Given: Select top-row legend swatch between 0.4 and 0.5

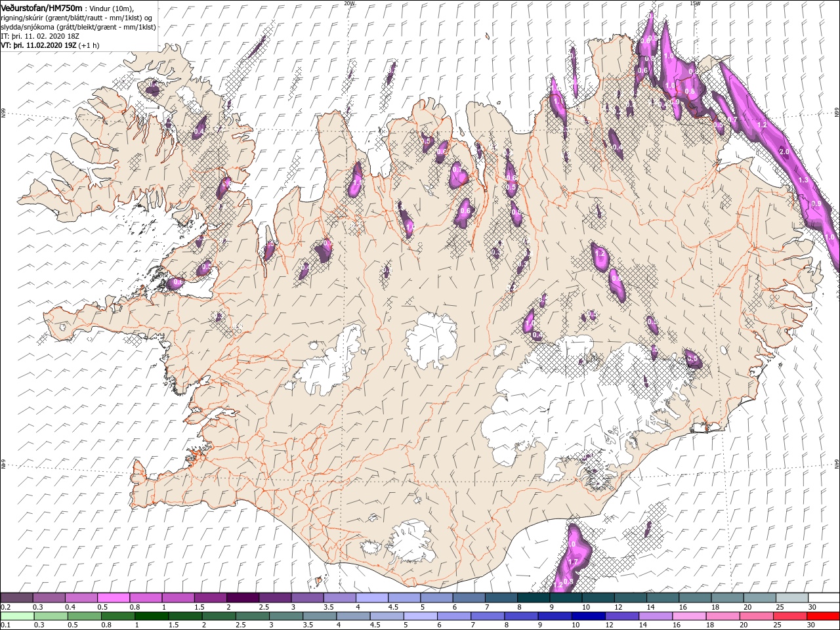Looking at the screenshot, I should point(81,598).
